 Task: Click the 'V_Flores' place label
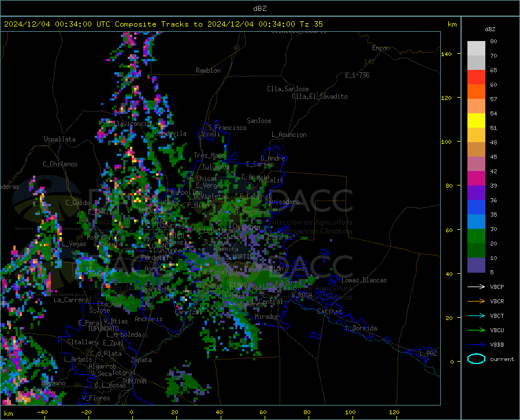(96, 398)
